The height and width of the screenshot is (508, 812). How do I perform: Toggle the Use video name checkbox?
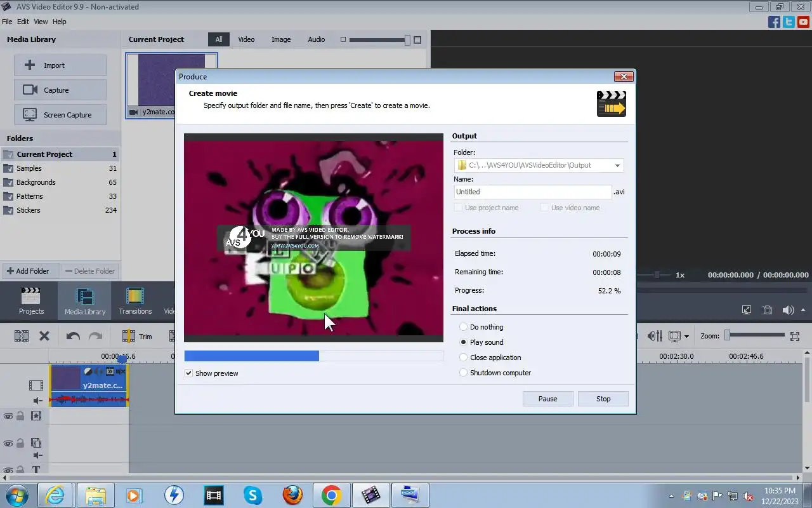544,208
